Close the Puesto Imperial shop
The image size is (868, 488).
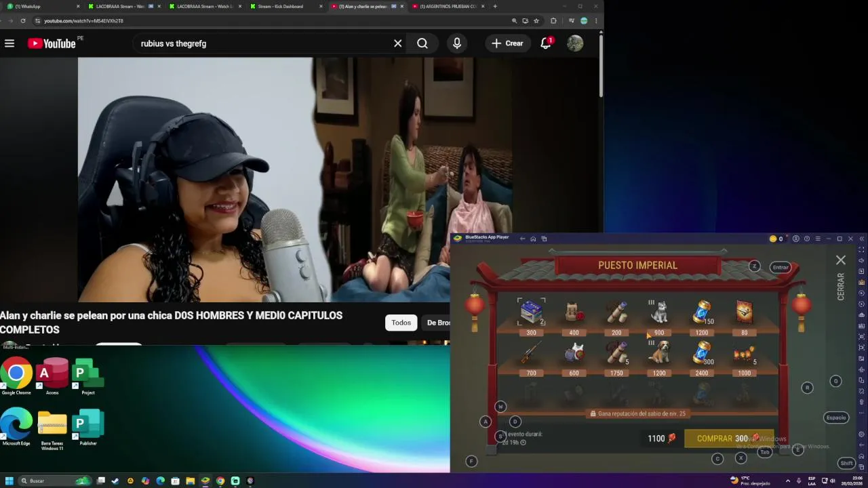coord(841,260)
